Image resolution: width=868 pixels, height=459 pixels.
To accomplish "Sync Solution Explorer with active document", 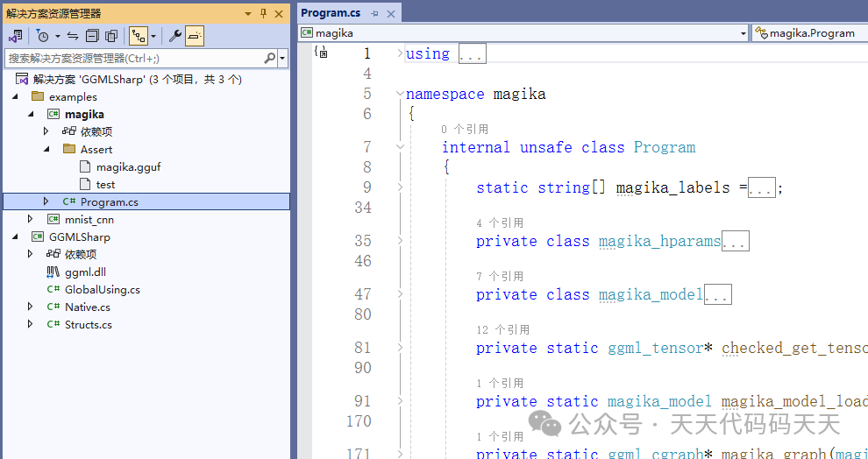I will (x=73, y=37).
